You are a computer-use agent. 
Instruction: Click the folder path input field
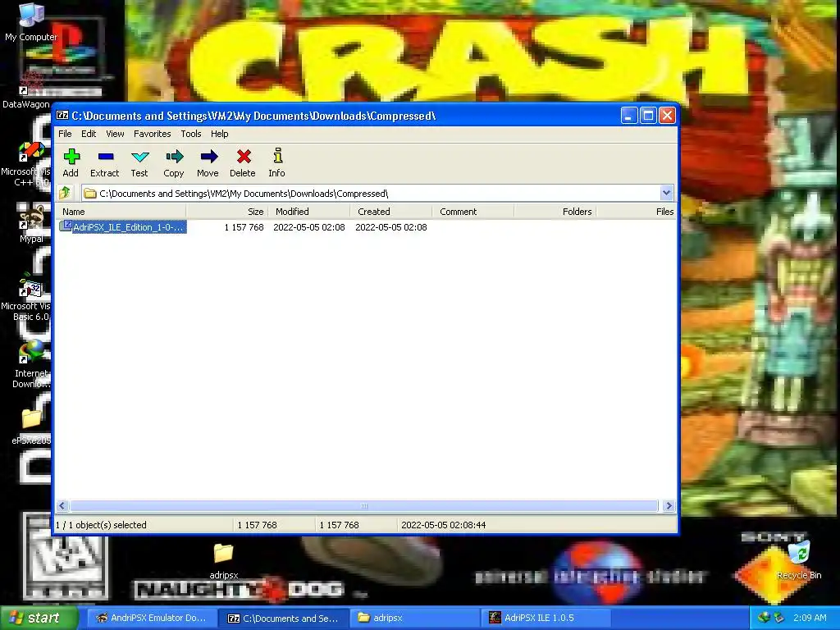click(x=371, y=194)
